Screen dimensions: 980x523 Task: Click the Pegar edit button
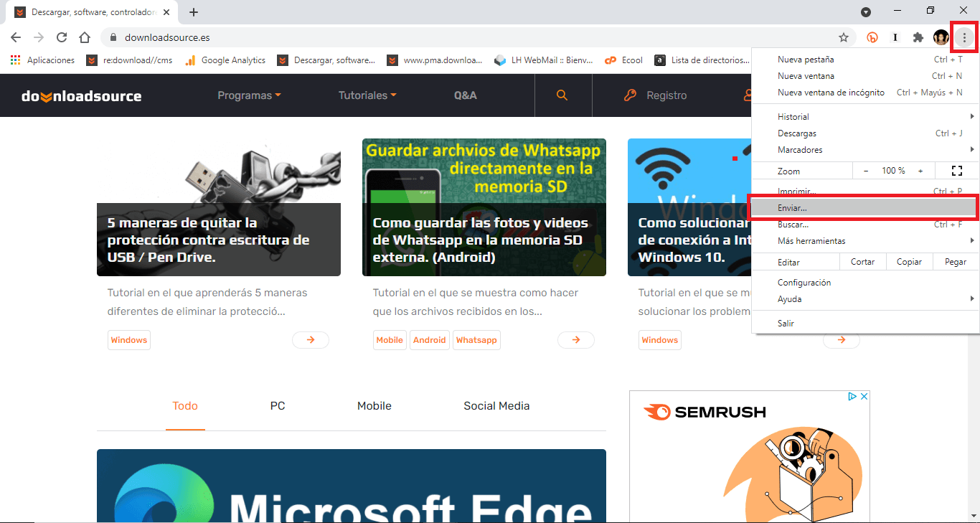tap(956, 262)
